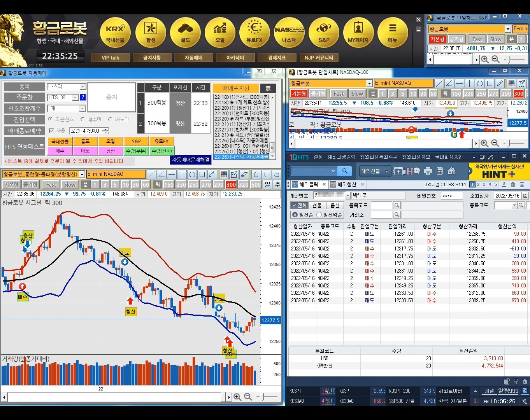The image size is (530, 420).
Task: Select the rectangle drawing tool in main chart
Action: click(202, 174)
